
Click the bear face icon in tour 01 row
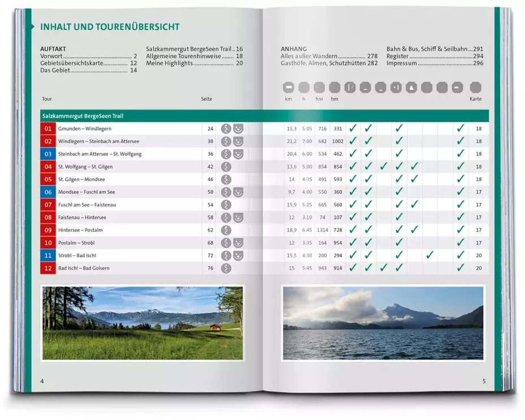pos(238,129)
